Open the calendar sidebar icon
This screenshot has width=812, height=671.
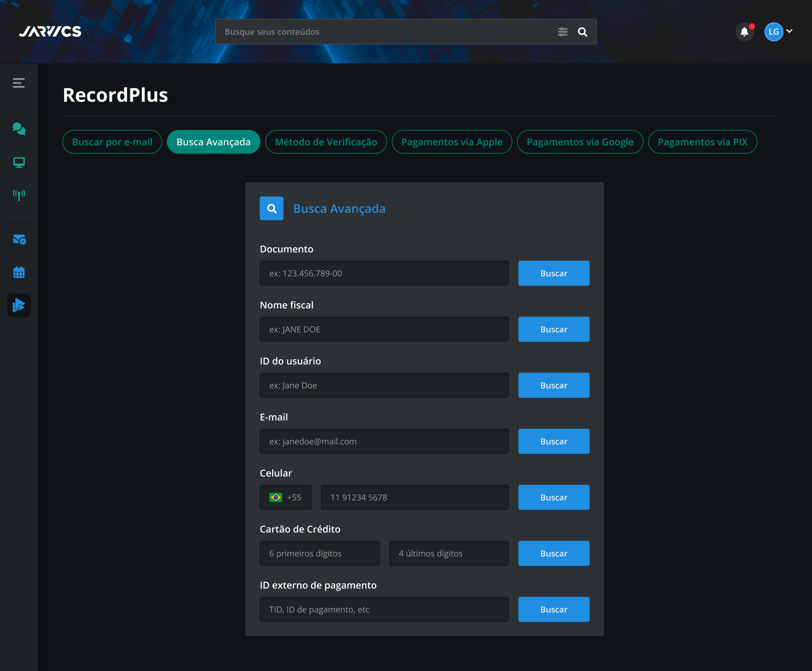point(19,272)
